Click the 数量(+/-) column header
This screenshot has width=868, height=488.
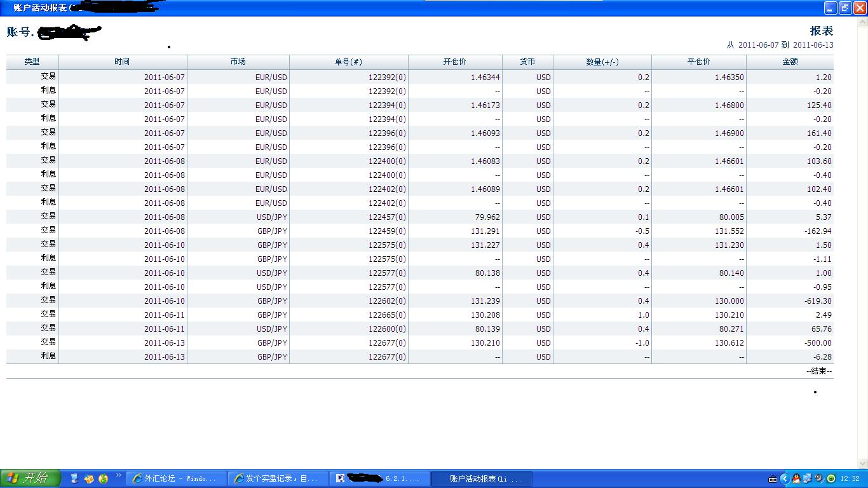602,62
